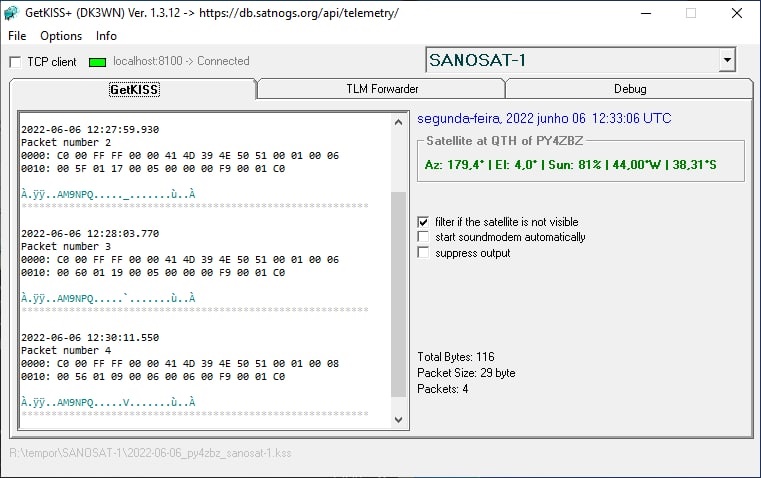Click Packet 2 hex row 0000 ending 00 06
The width and height of the screenshot is (761, 478).
pyautogui.click(x=180, y=156)
